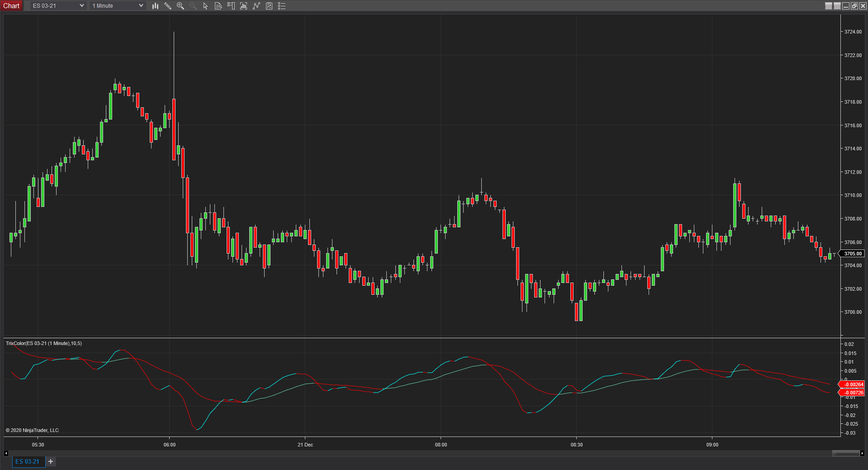
Task: Click the 3724.00 price axis label
Action: (x=853, y=32)
